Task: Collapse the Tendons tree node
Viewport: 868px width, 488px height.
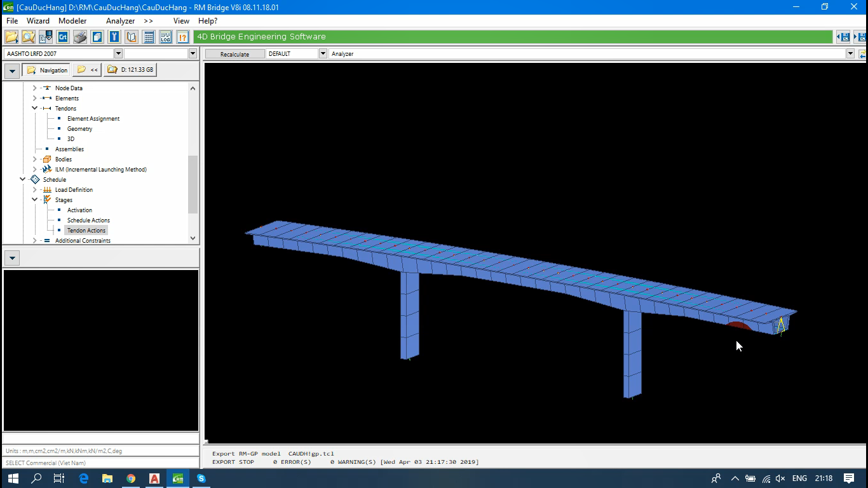Action: click(x=34, y=109)
